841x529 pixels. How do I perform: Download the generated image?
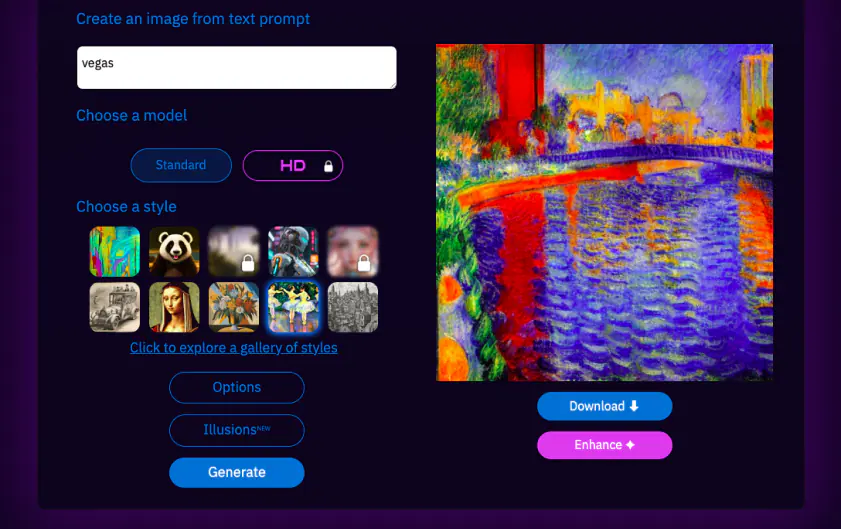click(x=604, y=406)
